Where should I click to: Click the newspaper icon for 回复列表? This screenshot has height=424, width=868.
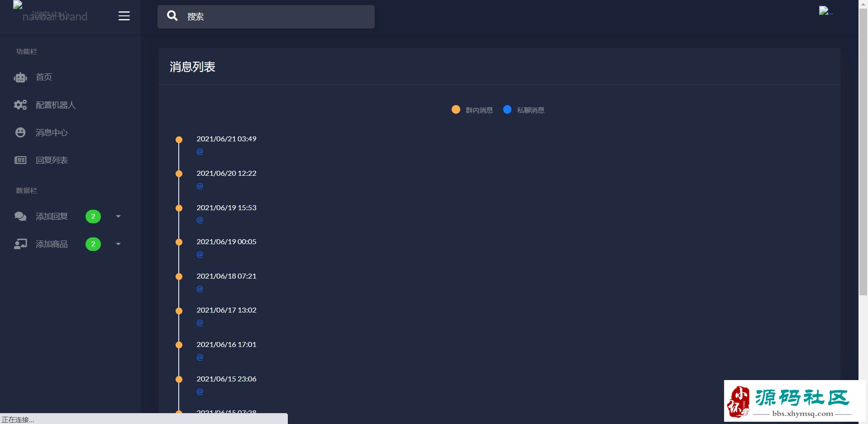20,160
